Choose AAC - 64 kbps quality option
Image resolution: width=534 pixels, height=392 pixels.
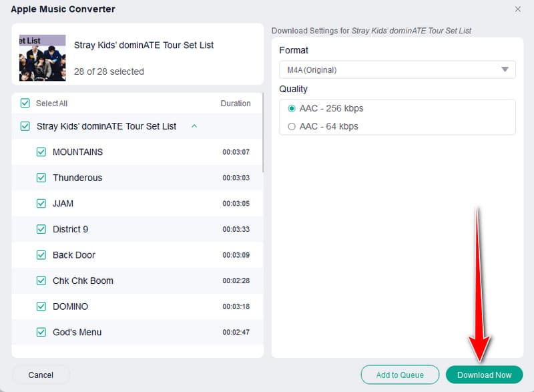(291, 126)
